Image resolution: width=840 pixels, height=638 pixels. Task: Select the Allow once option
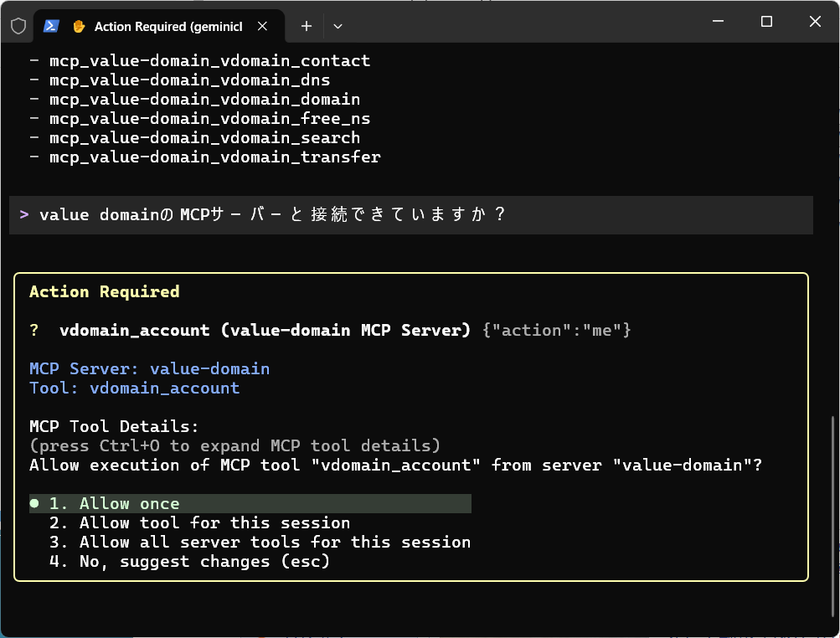[x=250, y=503]
